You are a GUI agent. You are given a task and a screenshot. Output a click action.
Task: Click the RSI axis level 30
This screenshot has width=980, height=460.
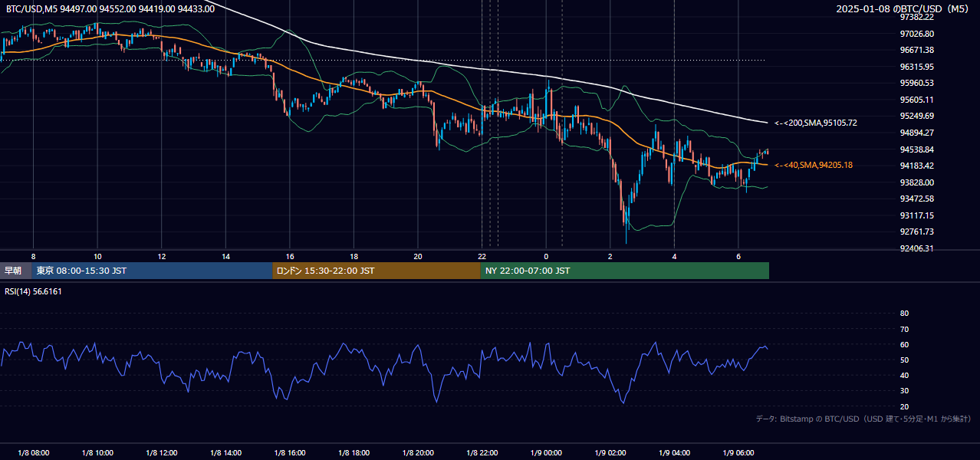point(904,391)
